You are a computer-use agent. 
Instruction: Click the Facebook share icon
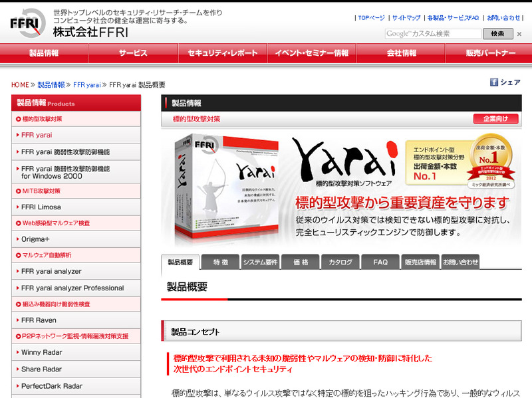click(494, 82)
